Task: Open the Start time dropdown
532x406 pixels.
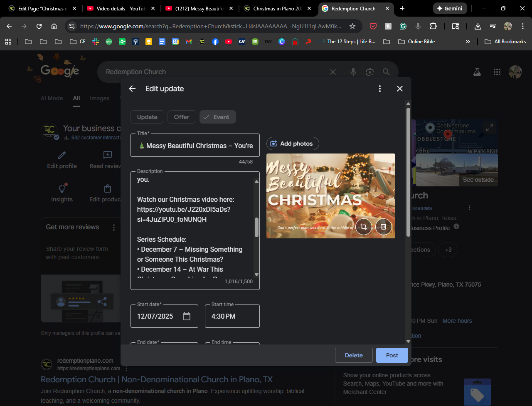Action: [232, 316]
